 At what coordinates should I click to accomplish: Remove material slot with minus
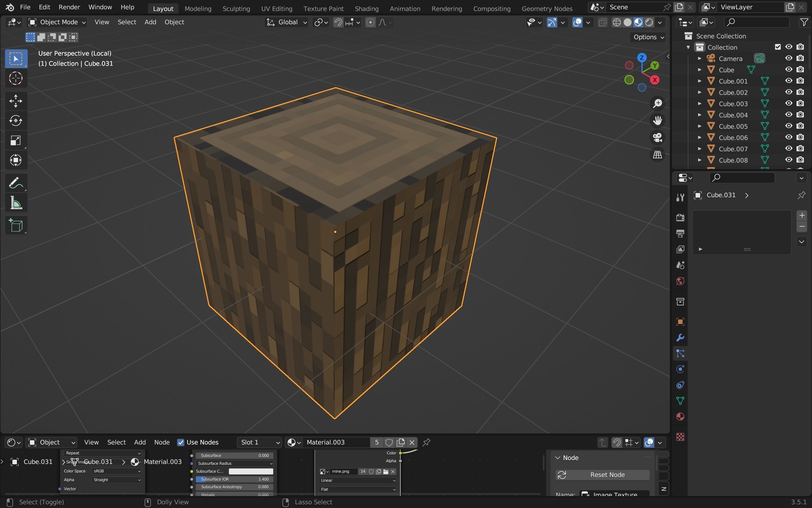point(802,227)
